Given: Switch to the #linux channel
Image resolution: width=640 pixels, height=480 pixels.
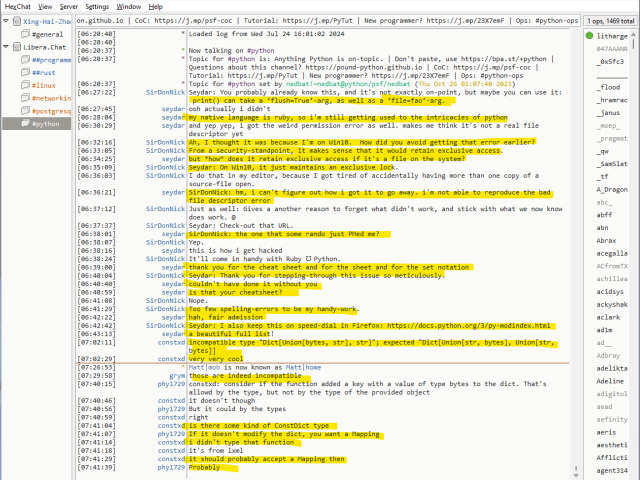Looking at the screenshot, I should pyautogui.click(x=44, y=85).
